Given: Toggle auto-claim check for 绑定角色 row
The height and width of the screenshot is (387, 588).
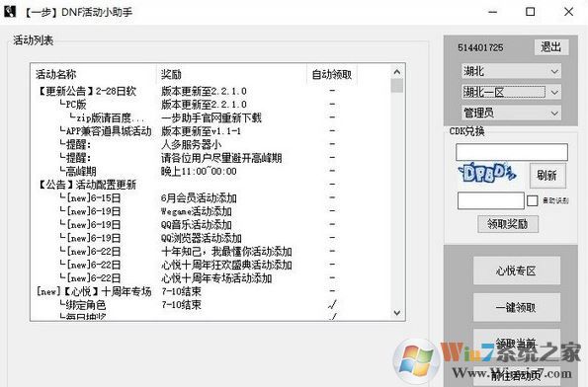Looking at the screenshot, I should 332,305.
